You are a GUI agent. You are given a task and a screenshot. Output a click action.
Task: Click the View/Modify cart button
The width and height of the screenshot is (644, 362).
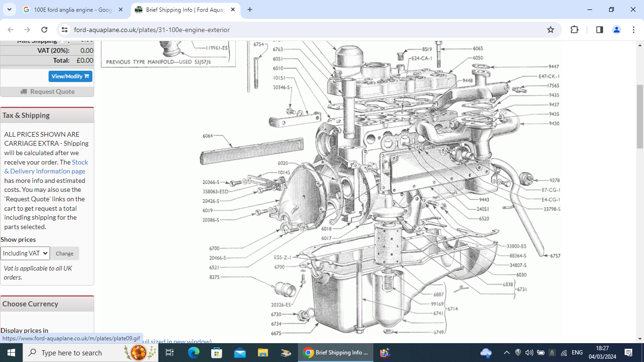pyautogui.click(x=70, y=76)
